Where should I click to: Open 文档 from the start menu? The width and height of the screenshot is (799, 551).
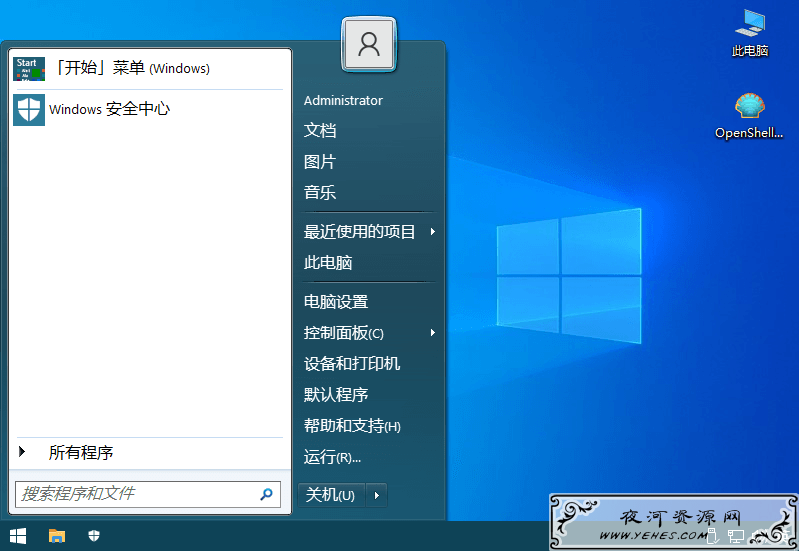(320, 130)
